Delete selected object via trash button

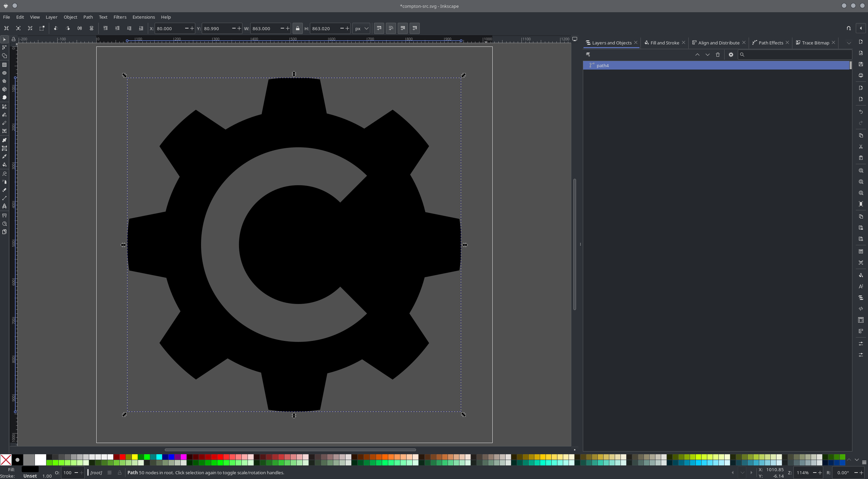tap(717, 55)
